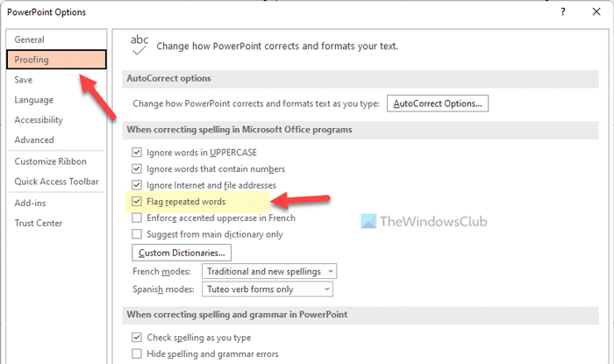This screenshot has width=614, height=364.
Task: Close the PowerPoint Options dialog
Action: tap(595, 12)
